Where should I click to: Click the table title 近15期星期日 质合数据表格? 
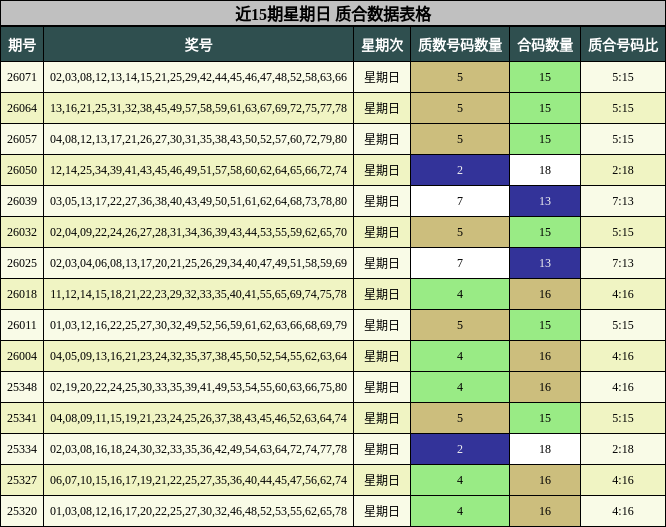333,14
